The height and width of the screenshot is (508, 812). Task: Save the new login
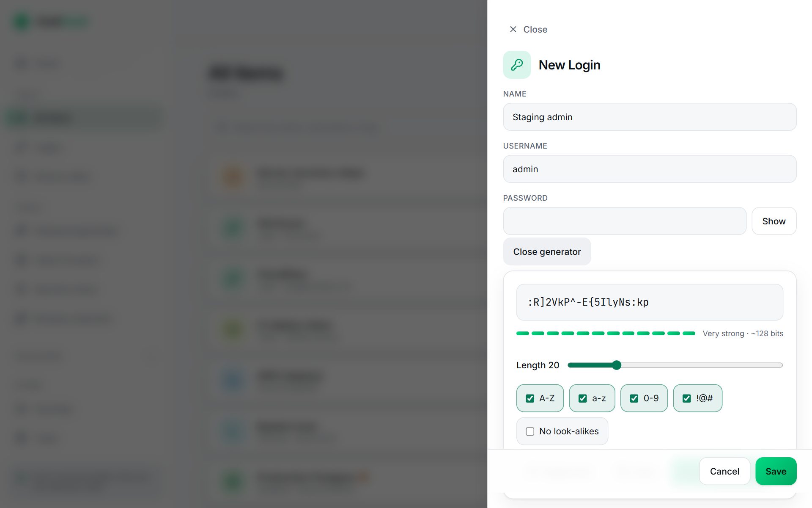[776, 471]
